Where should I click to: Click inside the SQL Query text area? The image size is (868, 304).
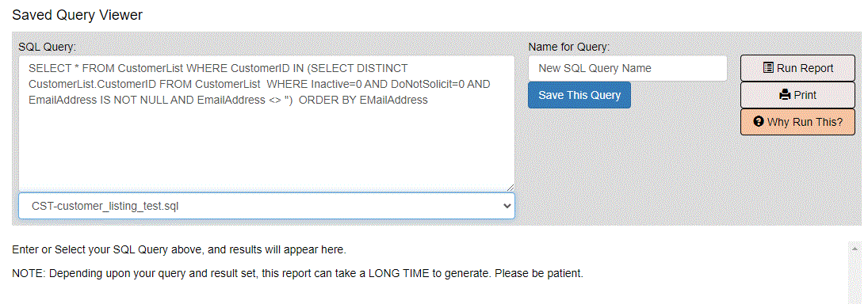click(266, 123)
